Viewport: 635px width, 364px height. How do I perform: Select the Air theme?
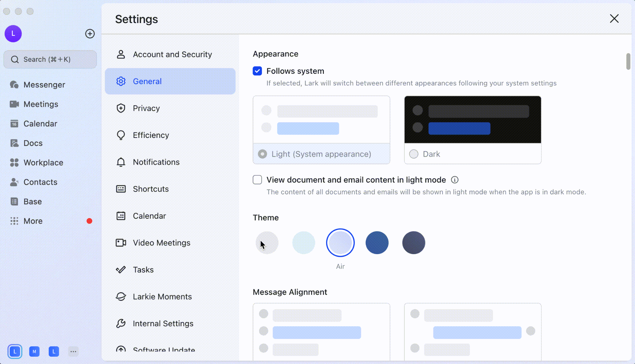click(x=340, y=242)
